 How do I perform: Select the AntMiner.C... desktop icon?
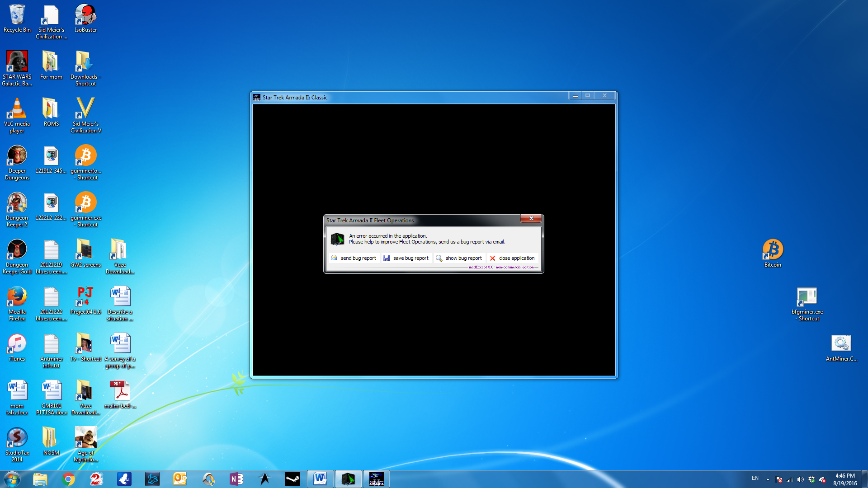pos(841,347)
